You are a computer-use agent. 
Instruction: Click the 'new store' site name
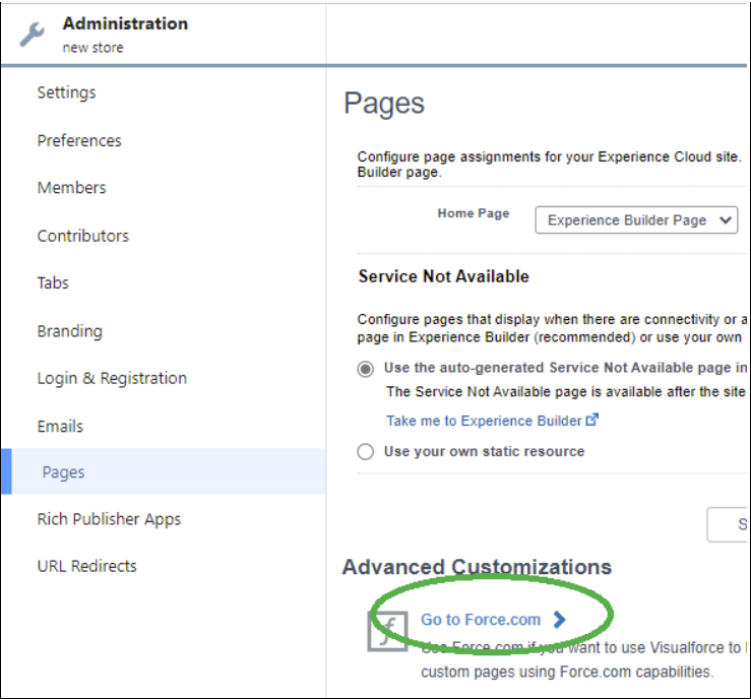93,47
